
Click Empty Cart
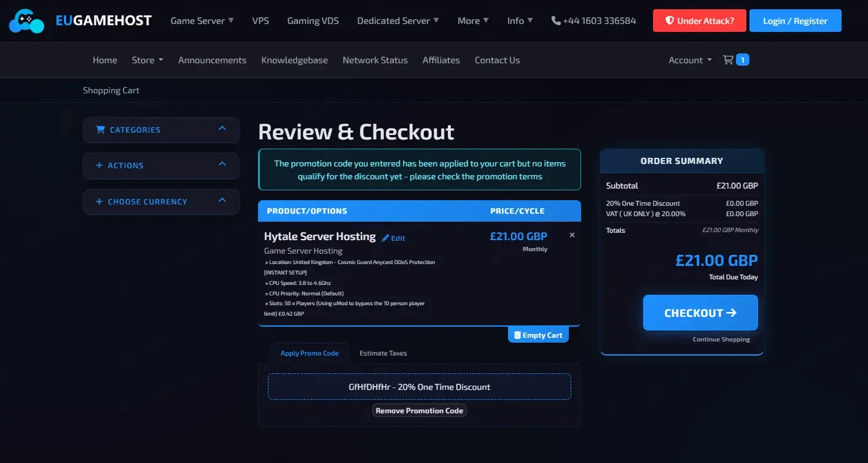pos(538,335)
